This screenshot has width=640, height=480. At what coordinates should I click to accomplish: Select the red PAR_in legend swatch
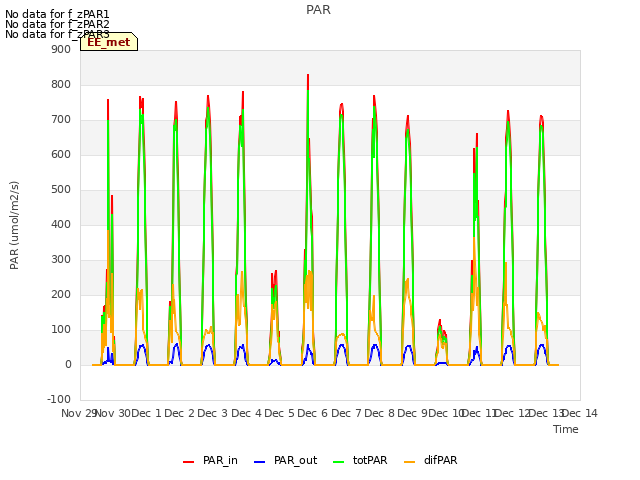pos(188,462)
